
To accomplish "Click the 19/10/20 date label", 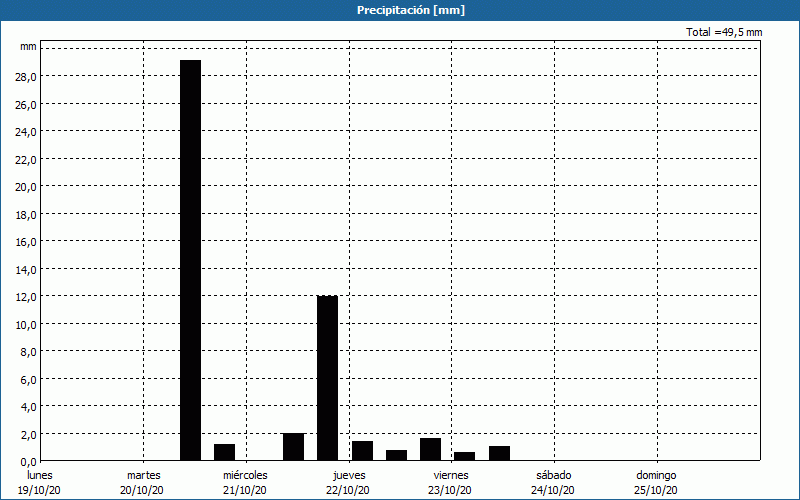I will click(x=39, y=490).
